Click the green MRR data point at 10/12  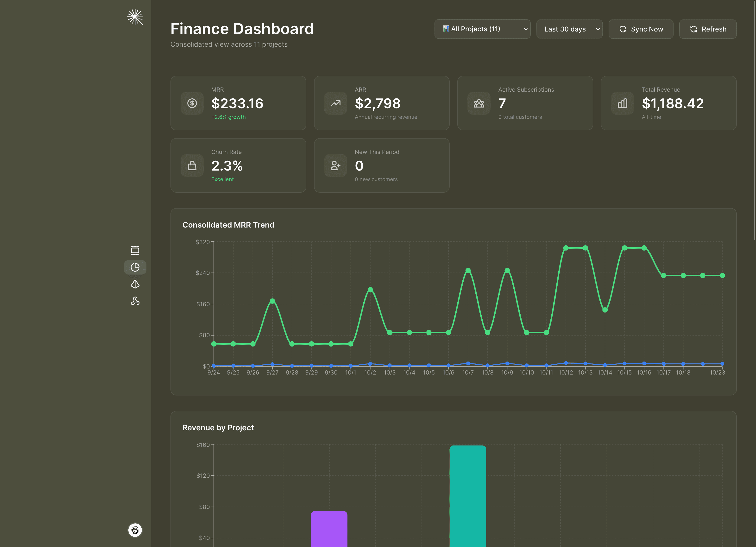[x=566, y=248]
